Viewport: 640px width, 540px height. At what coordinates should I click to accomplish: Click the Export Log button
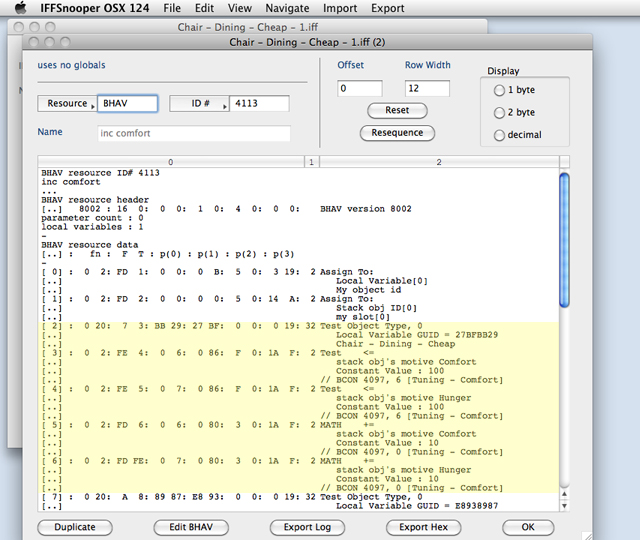pos(307,527)
